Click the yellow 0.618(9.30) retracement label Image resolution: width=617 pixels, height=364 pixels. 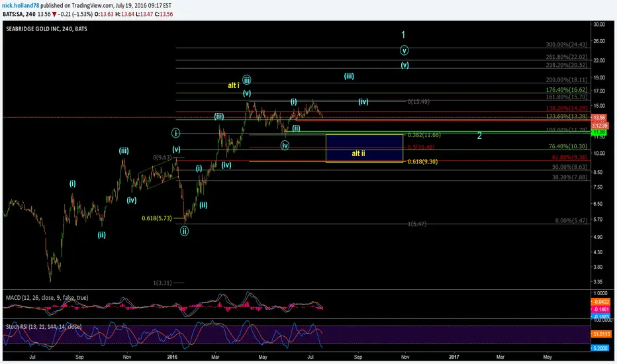pos(422,161)
